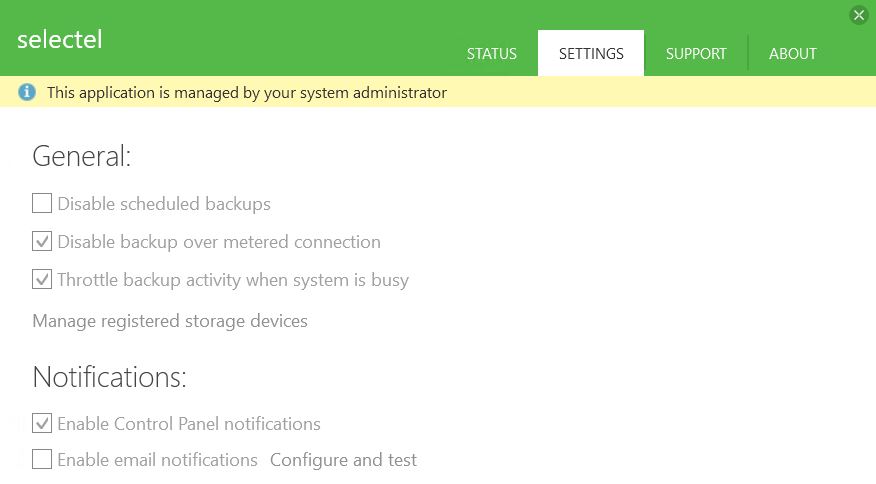Close the window with the X button
The image size is (876, 484).
click(x=859, y=16)
